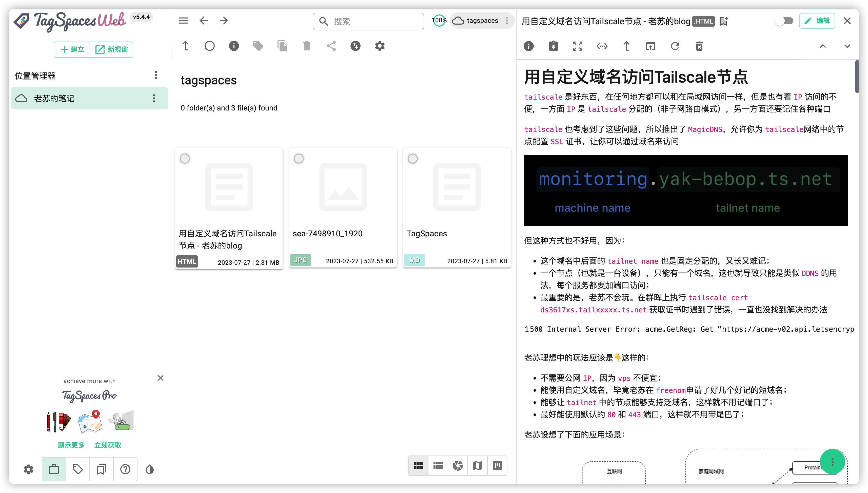Switch to the list view mode
The height and width of the screenshot is (493, 868).
438,466
